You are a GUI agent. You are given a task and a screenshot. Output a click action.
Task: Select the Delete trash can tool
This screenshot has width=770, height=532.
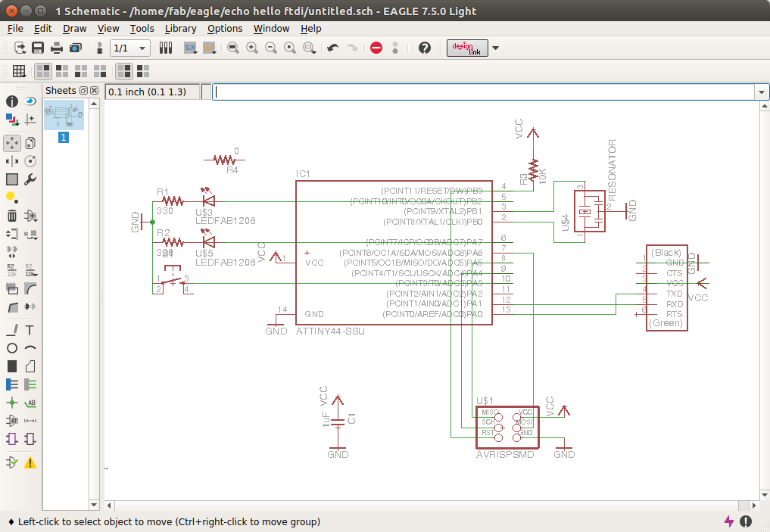coord(12,216)
